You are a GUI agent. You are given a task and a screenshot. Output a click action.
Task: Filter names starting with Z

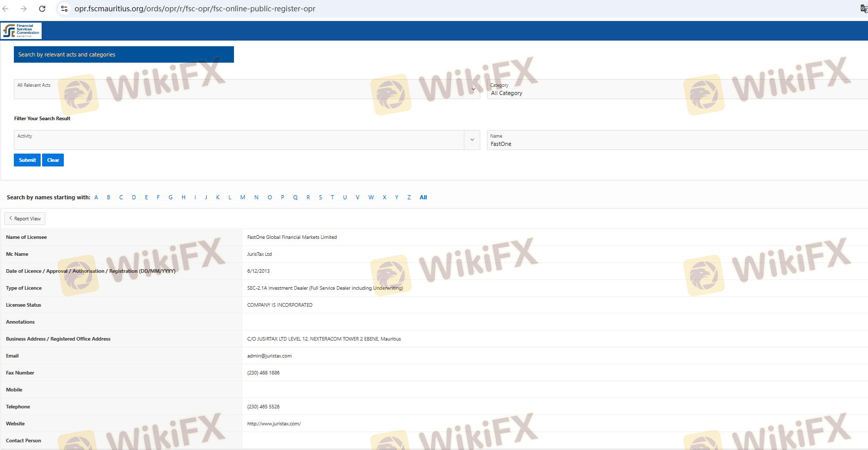point(409,197)
